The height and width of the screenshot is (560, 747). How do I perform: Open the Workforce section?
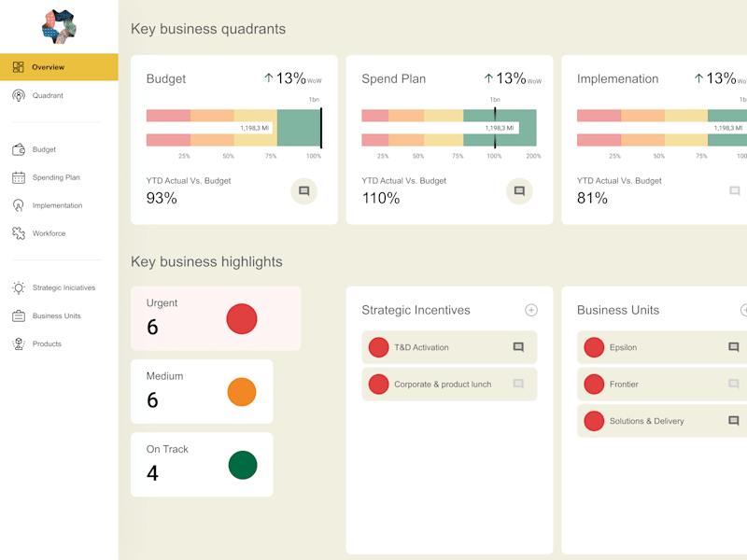click(49, 233)
